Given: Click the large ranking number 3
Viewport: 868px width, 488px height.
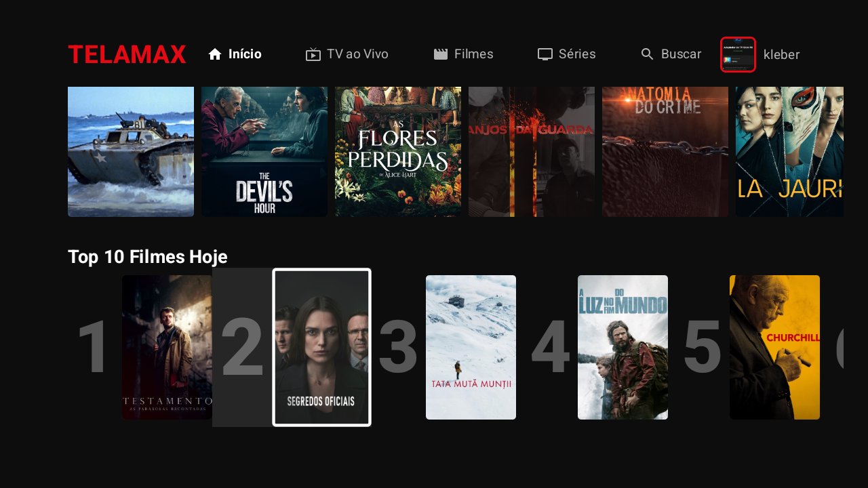Looking at the screenshot, I should tap(397, 348).
